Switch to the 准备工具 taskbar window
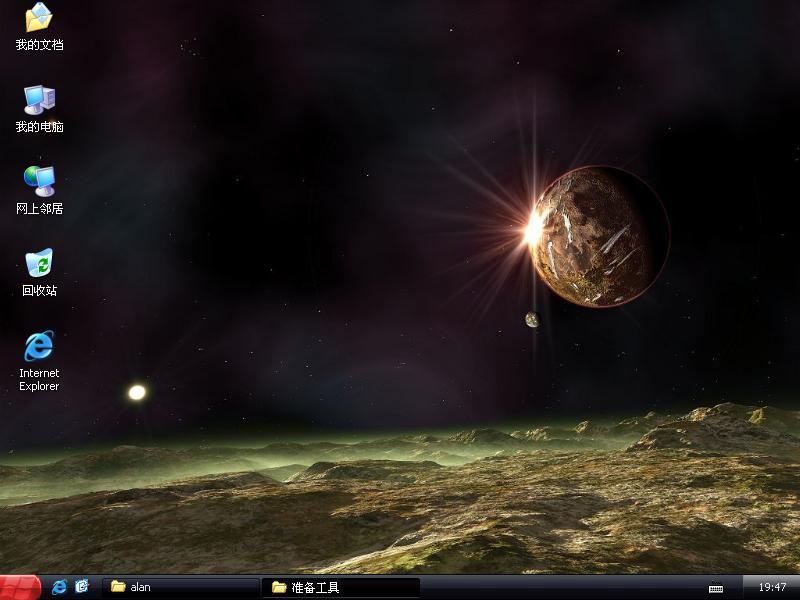 [341, 588]
